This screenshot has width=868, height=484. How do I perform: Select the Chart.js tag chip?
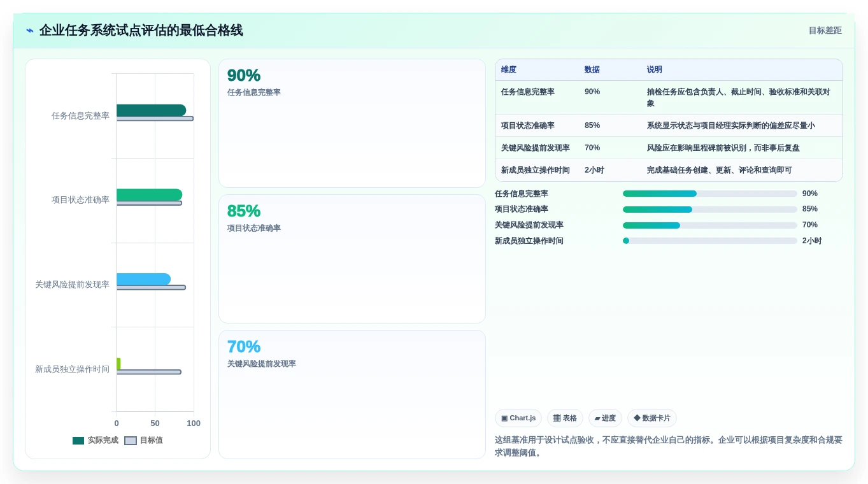click(x=518, y=418)
